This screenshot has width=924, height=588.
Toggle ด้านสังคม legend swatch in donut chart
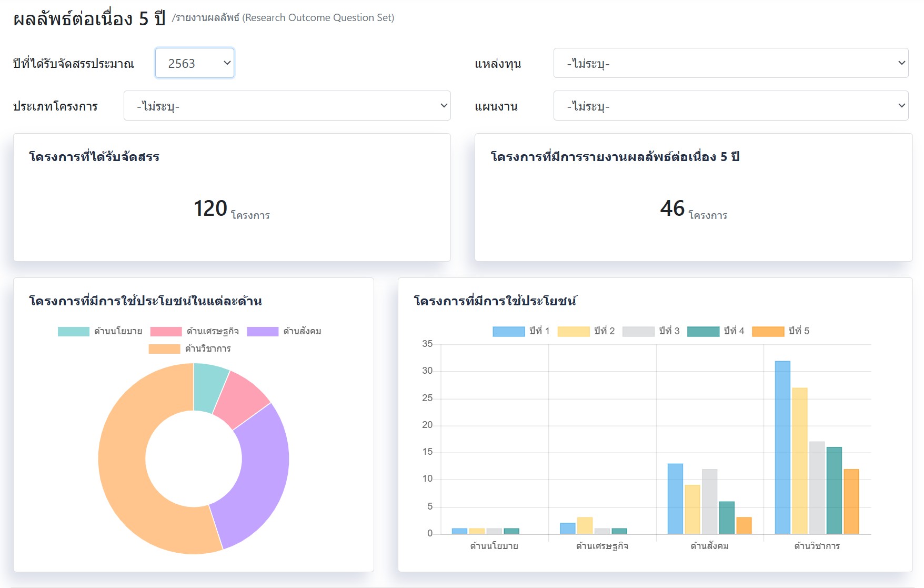[x=263, y=331]
